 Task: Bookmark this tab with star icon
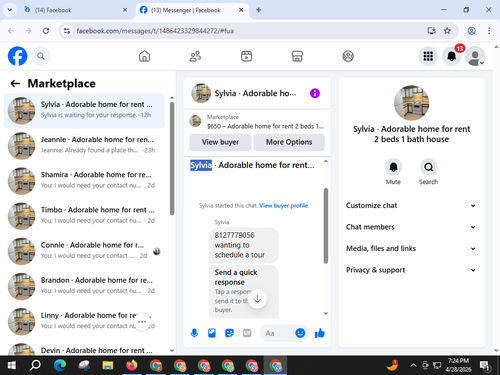point(447,31)
